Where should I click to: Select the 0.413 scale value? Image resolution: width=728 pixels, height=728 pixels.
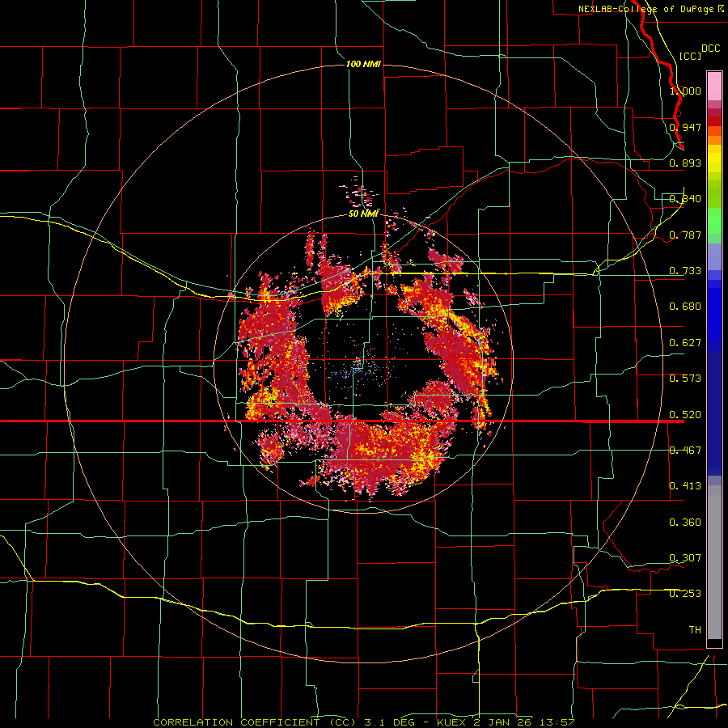pyautogui.click(x=685, y=486)
